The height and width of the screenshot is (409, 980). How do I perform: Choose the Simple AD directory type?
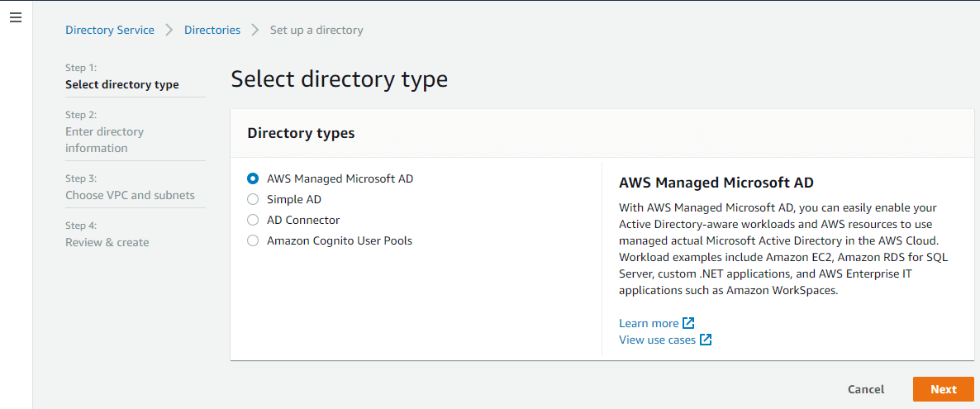(253, 199)
